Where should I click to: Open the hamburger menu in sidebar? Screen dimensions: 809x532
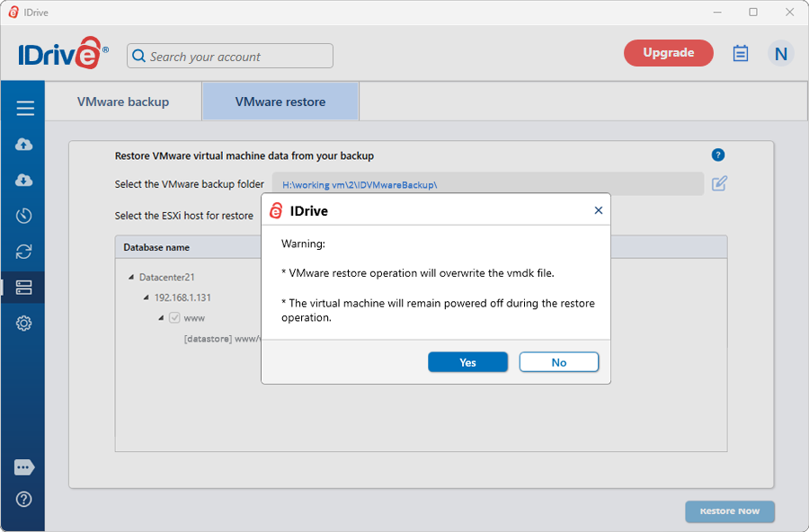point(25,108)
